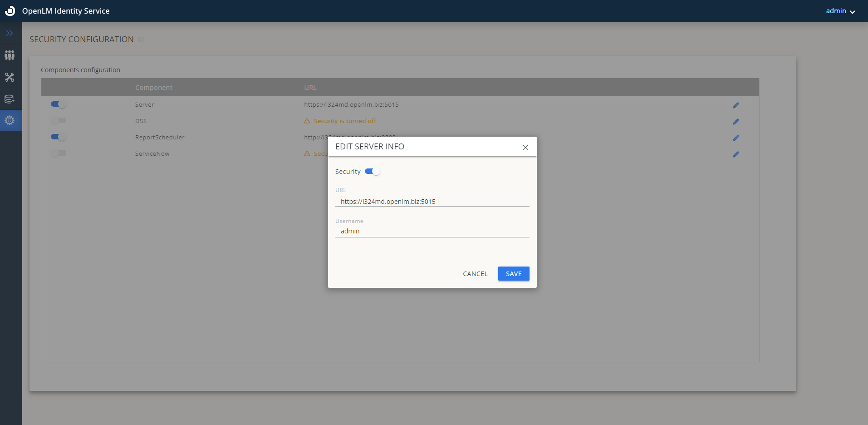Open the Users group sidebar icon
Screen dimensions: 868x425
click(x=10, y=55)
